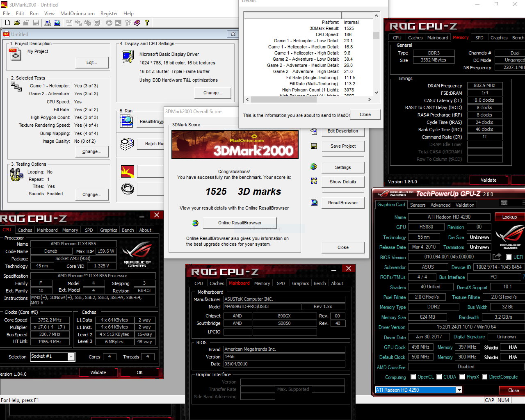Viewport: 525px width, 420px height.
Task: Open Bench tab in the CPU-Z CPU window
Action: point(128,230)
